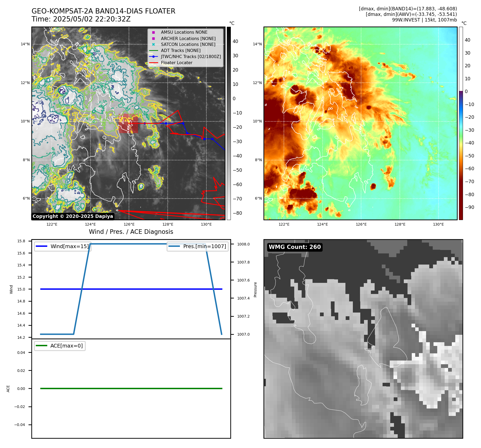Click the '−80' tick on grayscale colorbar
481x448 pixels.
click(237, 213)
